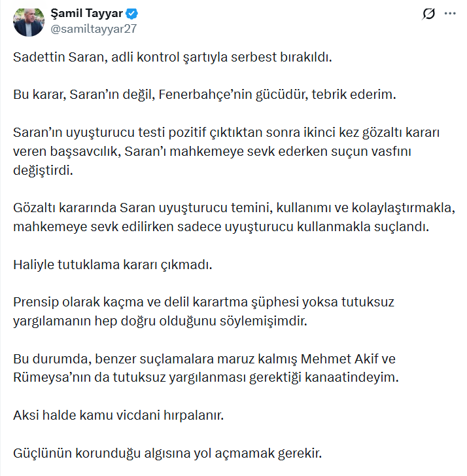The height and width of the screenshot is (476, 467).
Task: Open the Grok explain-post icon
Action: [429, 14]
